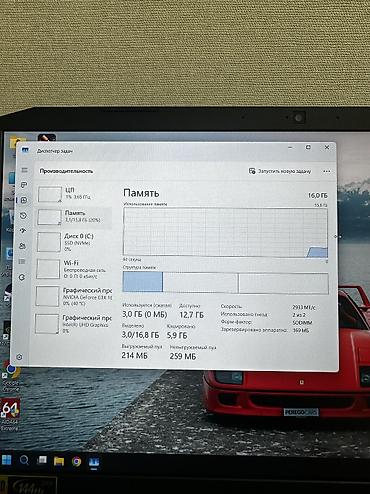Screen dimensions: 370x494
Task: Click the 'Память' heading text
Action: pyautogui.click(x=141, y=193)
